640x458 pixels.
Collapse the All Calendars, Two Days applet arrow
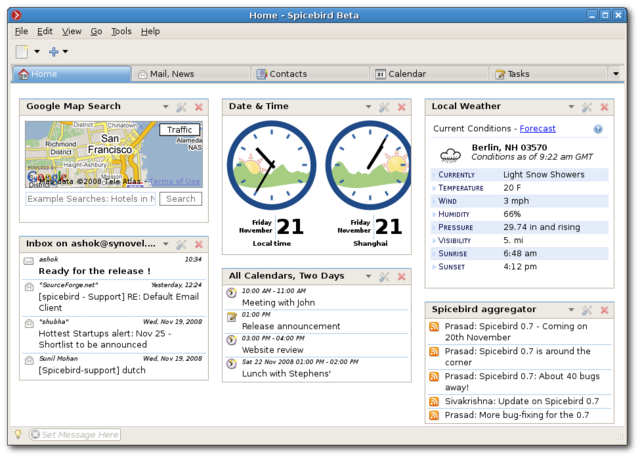[368, 277]
